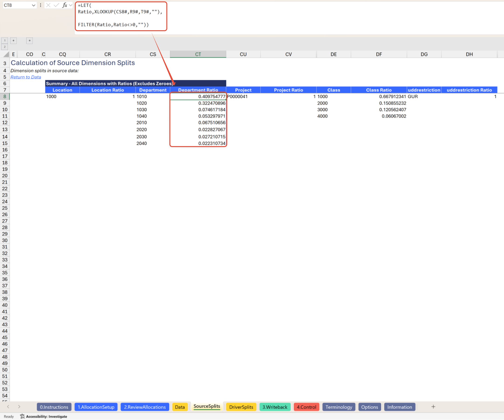This screenshot has height=420, width=504.
Task: Switch to the DriverSplits sheet tab
Action: point(241,407)
